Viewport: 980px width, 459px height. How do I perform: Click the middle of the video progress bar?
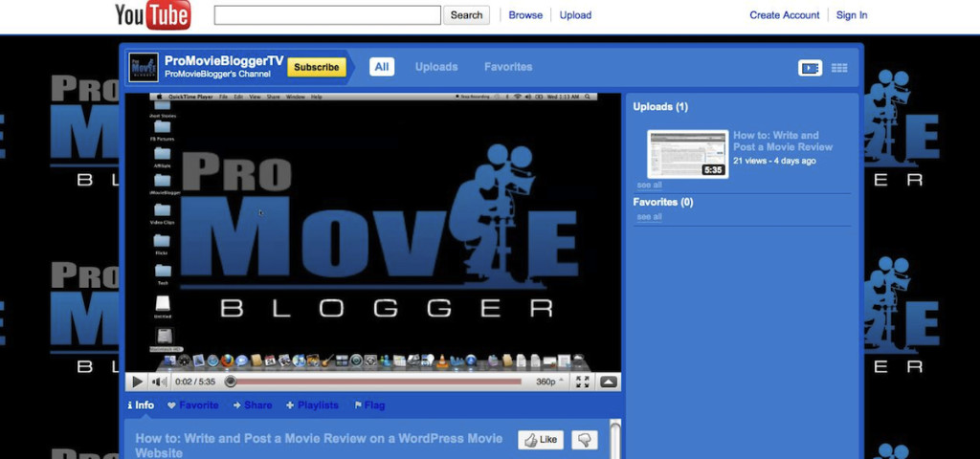tap(373, 382)
